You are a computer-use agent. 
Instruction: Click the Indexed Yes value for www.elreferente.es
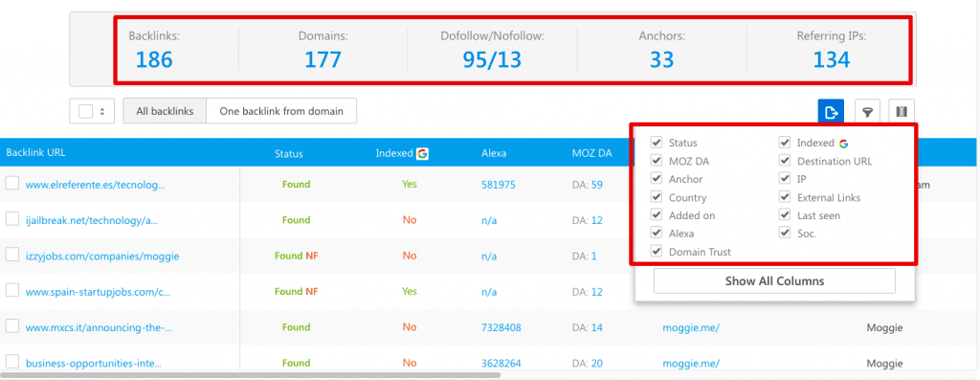click(410, 185)
